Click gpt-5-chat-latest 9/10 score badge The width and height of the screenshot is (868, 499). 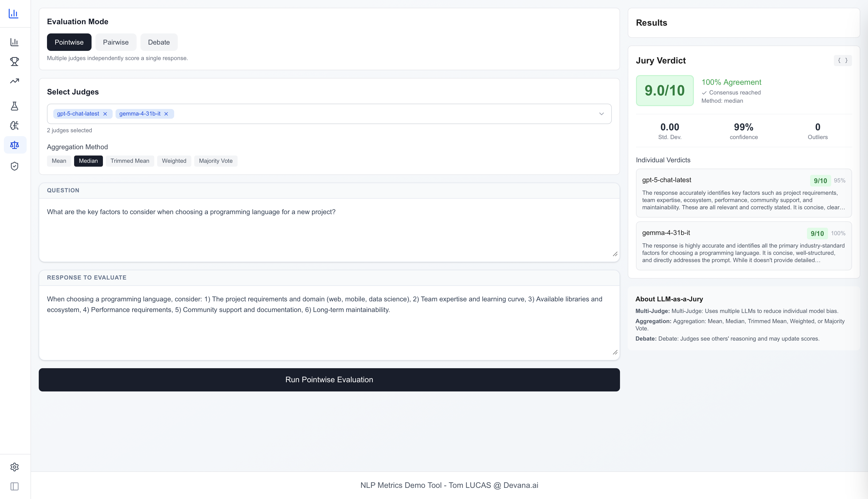point(820,181)
